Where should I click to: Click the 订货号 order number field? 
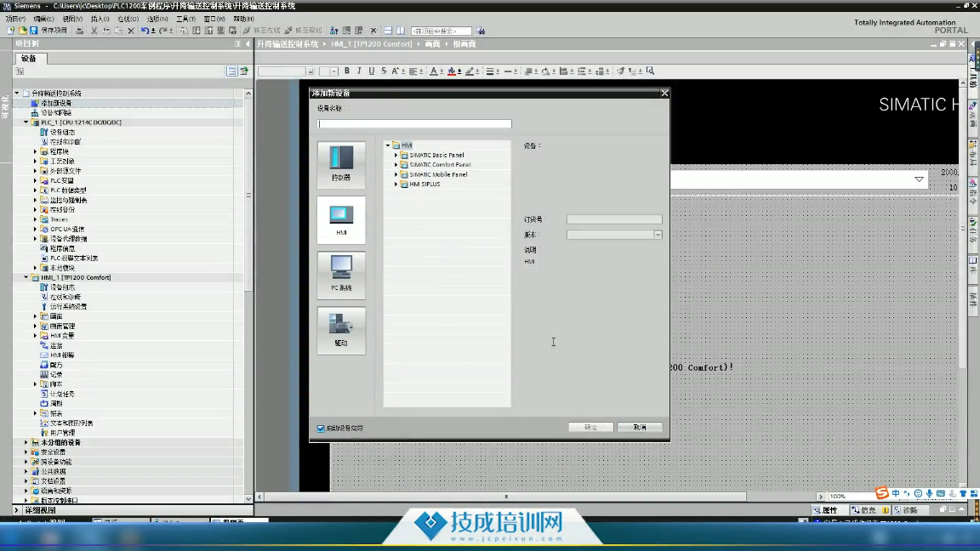pyautogui.click(x=614, y=219)
